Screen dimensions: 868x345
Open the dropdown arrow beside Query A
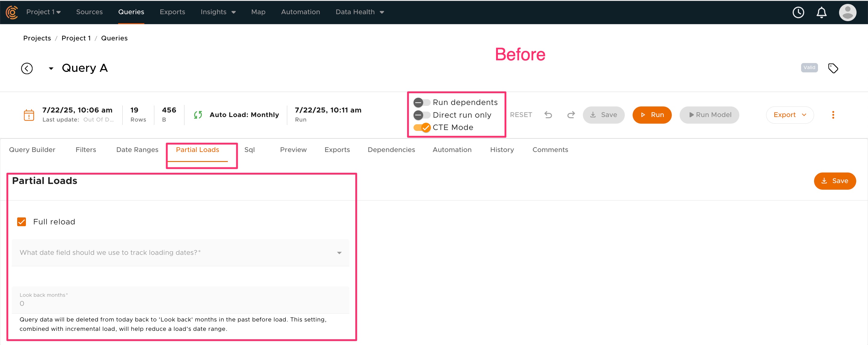(51, 68)
